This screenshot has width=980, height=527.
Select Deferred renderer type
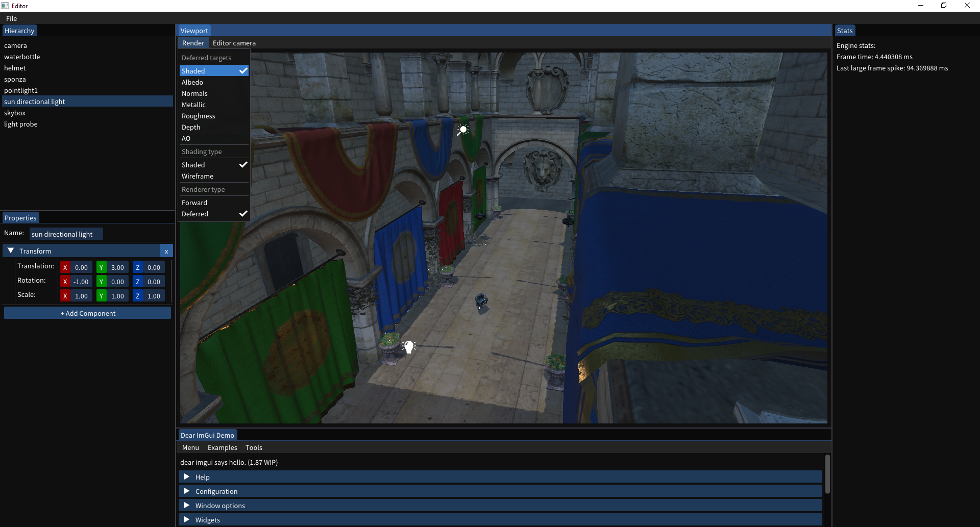pos(214,214)
